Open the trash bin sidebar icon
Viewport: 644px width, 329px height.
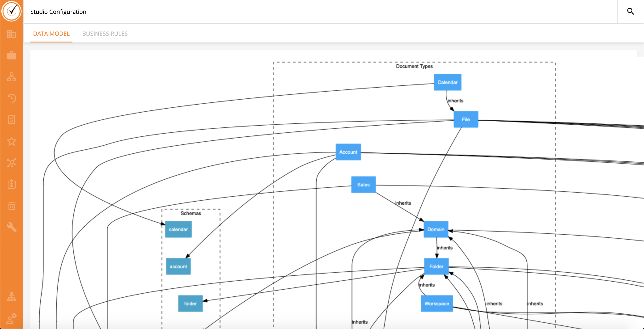pos(11,206)
